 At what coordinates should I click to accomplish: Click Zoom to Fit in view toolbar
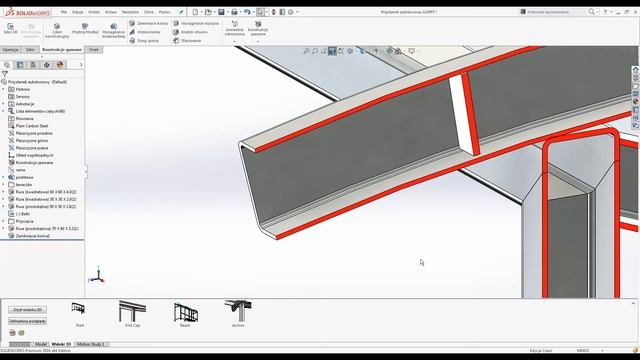coord(306,51)
